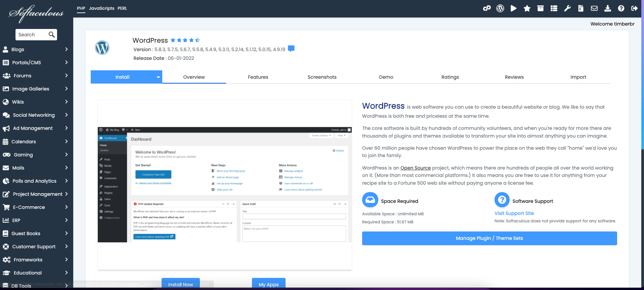Open the Screenshots tab
This screenshot has height=290, width=644.
322,77
